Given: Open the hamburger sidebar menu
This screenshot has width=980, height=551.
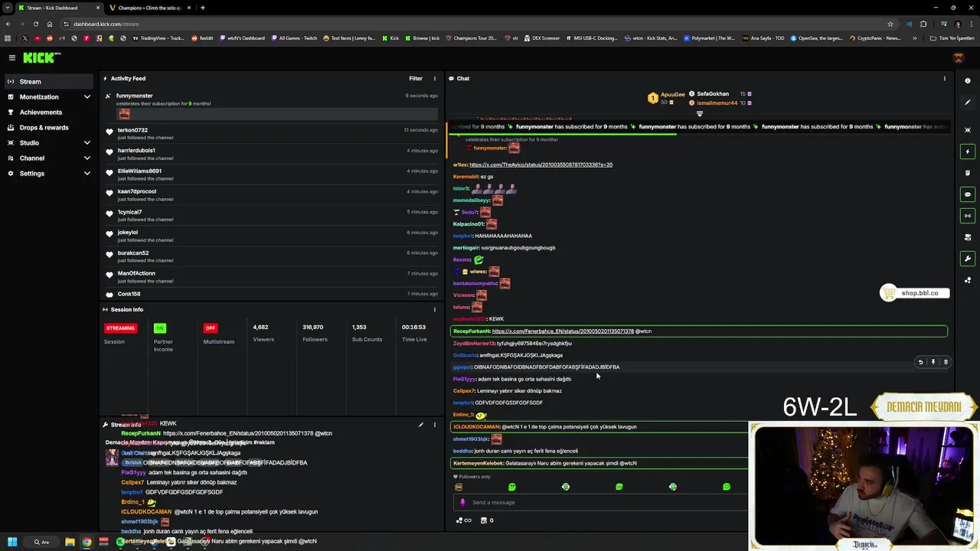Looking at the screenshot, I should point(11,57).
